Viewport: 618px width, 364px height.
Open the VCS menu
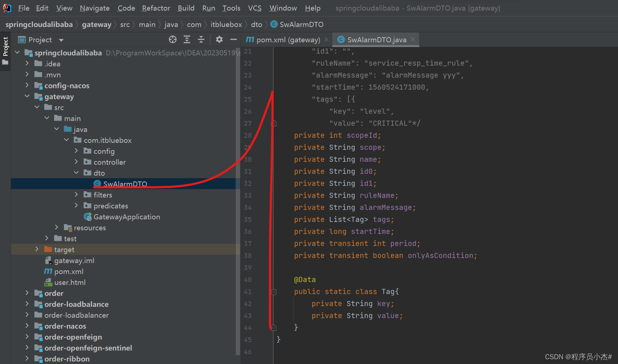pos(255,8)
